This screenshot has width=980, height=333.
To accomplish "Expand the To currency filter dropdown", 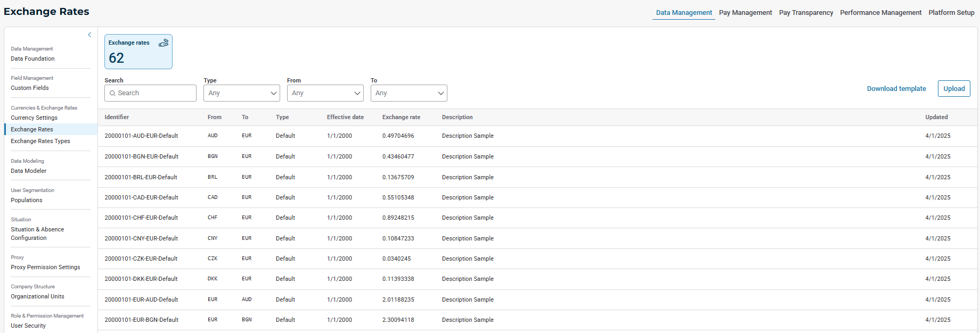I will click(x=409, y=93).
